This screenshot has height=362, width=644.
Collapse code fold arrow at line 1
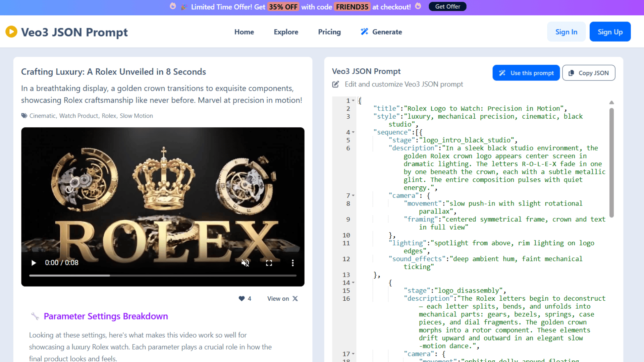(x=353, y=101)
